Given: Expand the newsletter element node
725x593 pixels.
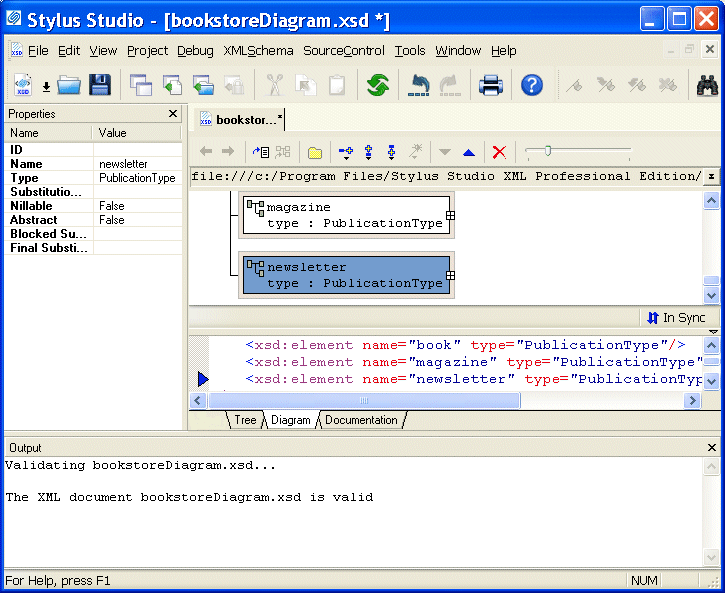Looking at the screenshot, I should (x=450, y=275).
